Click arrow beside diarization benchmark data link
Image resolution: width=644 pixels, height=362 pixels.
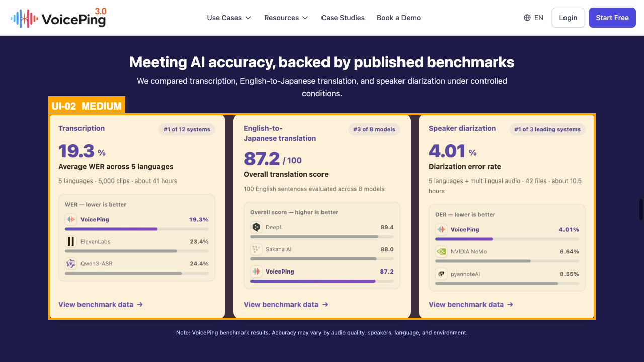[x=510, y=305]
